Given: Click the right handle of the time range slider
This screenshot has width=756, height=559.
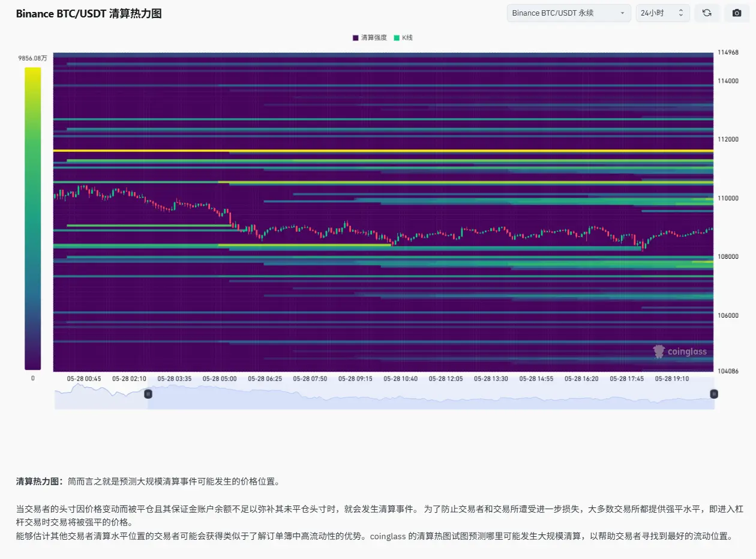Looking at the screenshot, I should pos(714,394).
